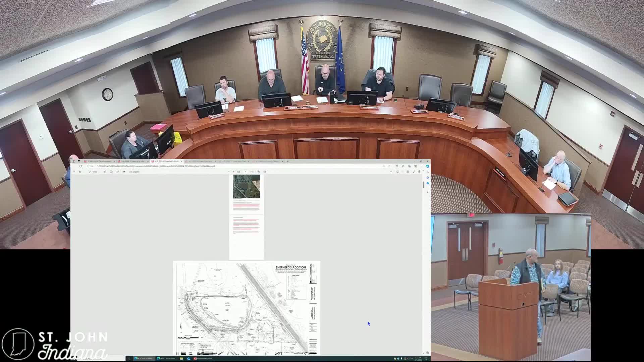
Task: Open a new browser tab
Action: pyautogui.click(x=287, y=161)
